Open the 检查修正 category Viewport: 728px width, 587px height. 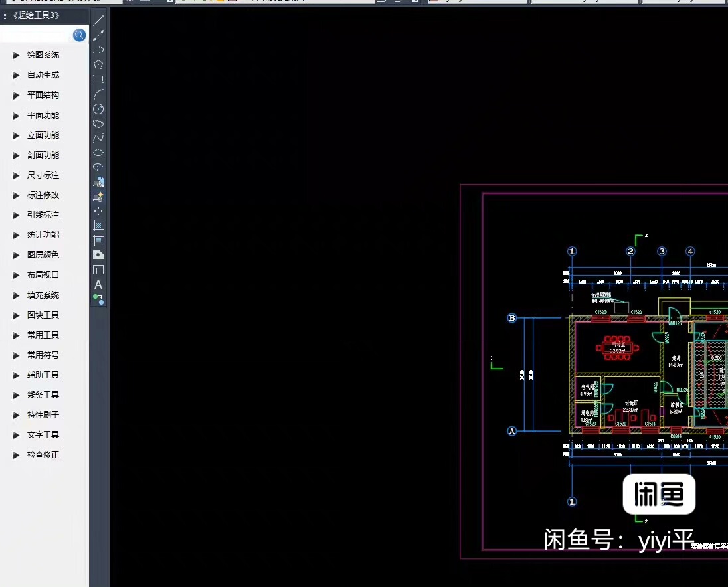(x=43, y=455)
